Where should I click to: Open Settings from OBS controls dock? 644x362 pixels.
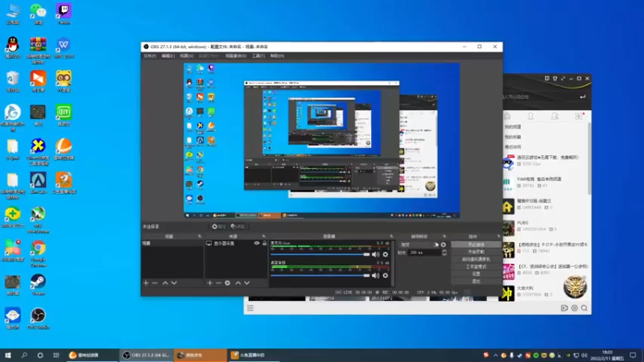pos(476,274)
